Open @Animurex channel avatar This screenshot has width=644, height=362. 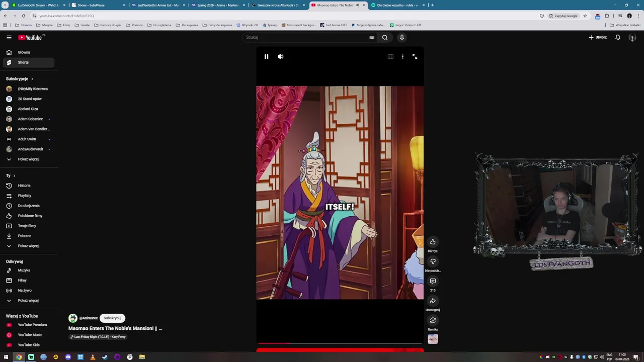pos(73,318)
